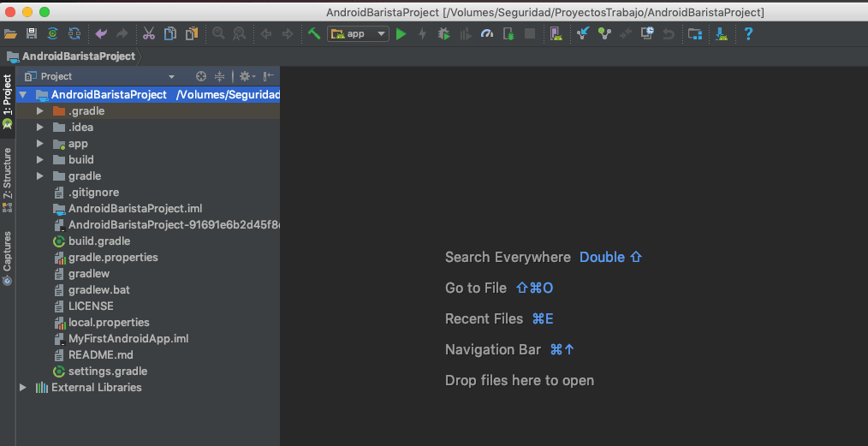Click Run with Coverage icon
This screenshot has width=868, height=446.
click(466, 33)
